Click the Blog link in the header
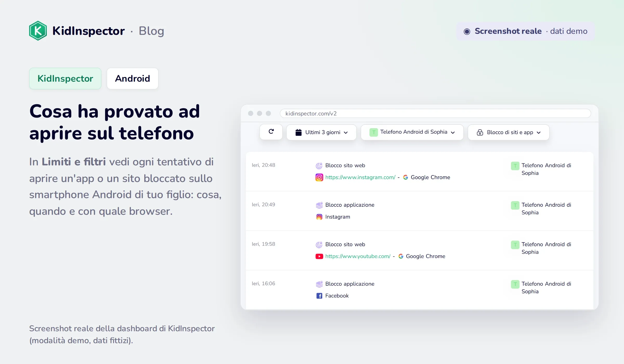 point(151,31)
